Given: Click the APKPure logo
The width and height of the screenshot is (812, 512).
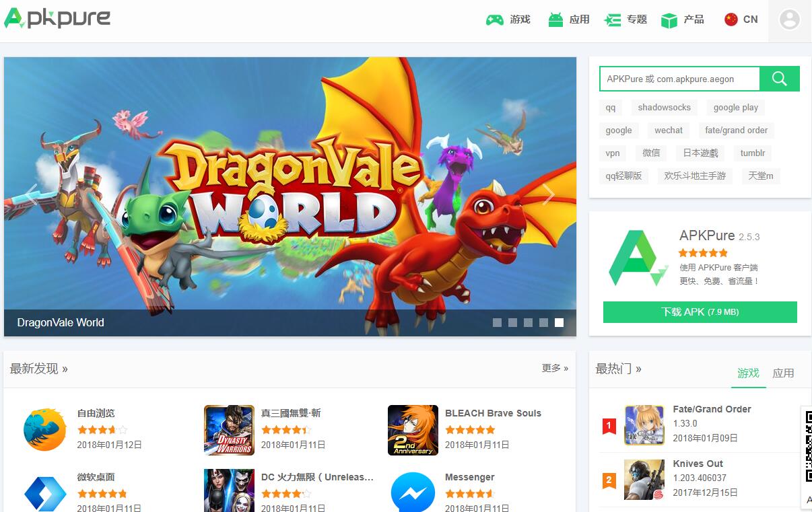Looking at the screenshot, I should pyautogui.click(x=57, y=18).
